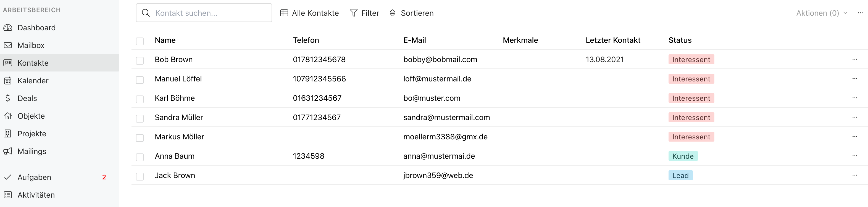The width and height of the screenshot is (868, 207).
Task: Open Aufgaben in the sidebar
Action: (60, 177)
